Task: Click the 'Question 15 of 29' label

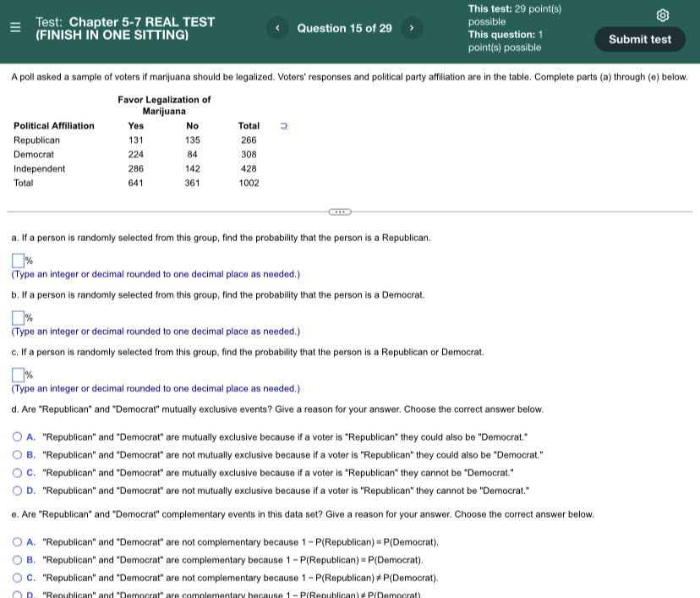Action: click(345, 28)
